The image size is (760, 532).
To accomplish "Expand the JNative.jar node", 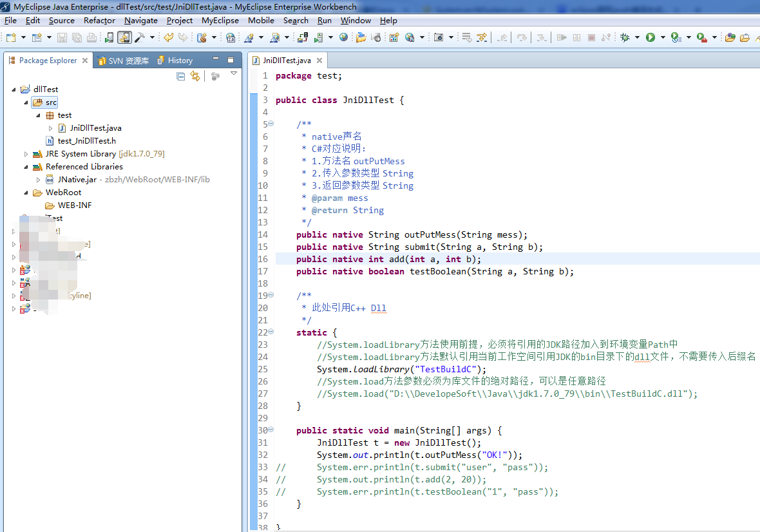I will click(38, 180).
